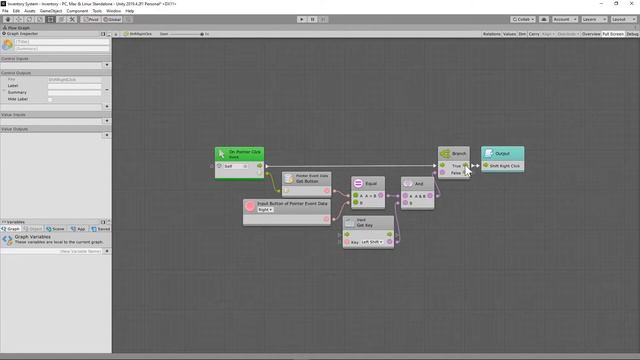
Task: Click the Branch False output port
Action: tap(466, 173)
